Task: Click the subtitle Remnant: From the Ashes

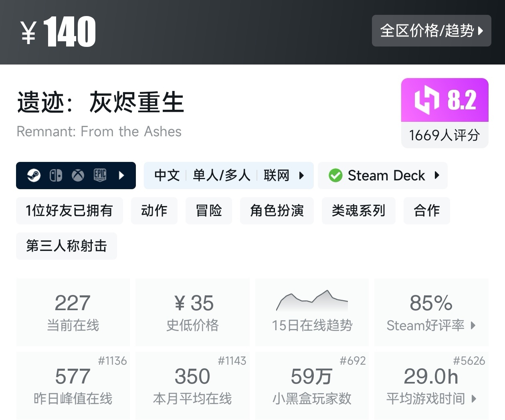Action: coord(99,131)
